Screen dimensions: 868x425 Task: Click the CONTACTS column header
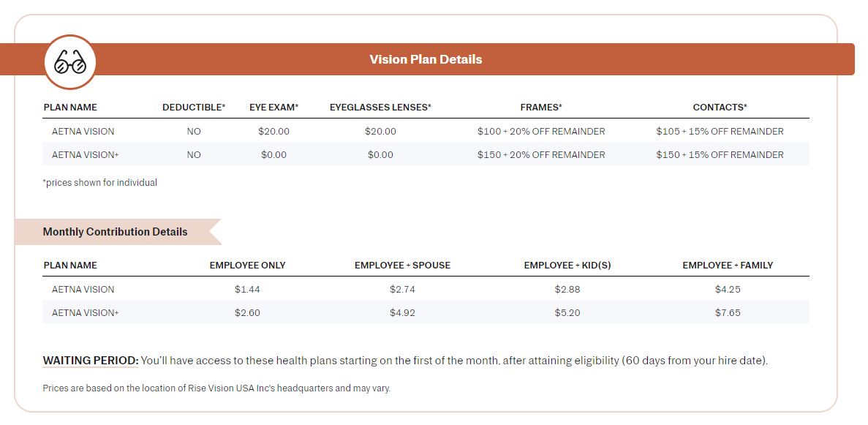pos(720,108)
